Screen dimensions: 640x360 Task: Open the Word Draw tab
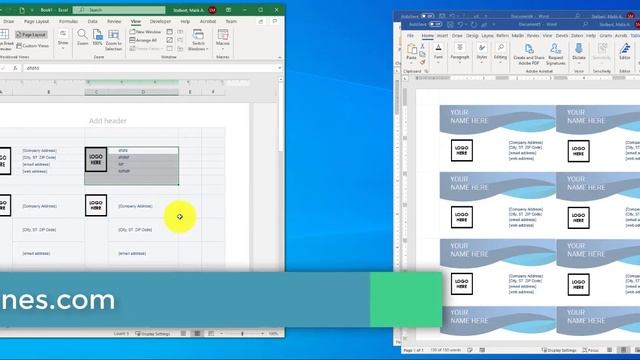point(457,36)
